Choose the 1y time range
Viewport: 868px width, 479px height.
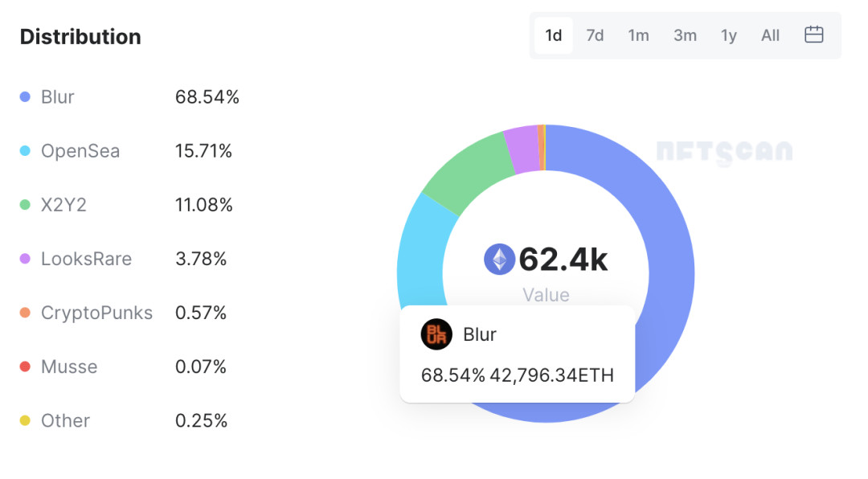[x=728, y=35]
